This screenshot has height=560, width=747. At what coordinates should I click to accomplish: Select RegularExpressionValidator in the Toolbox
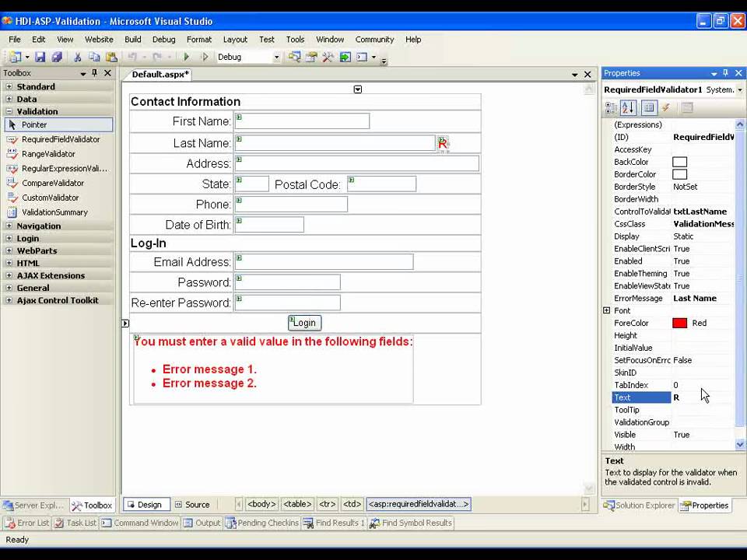click(65, 169)
